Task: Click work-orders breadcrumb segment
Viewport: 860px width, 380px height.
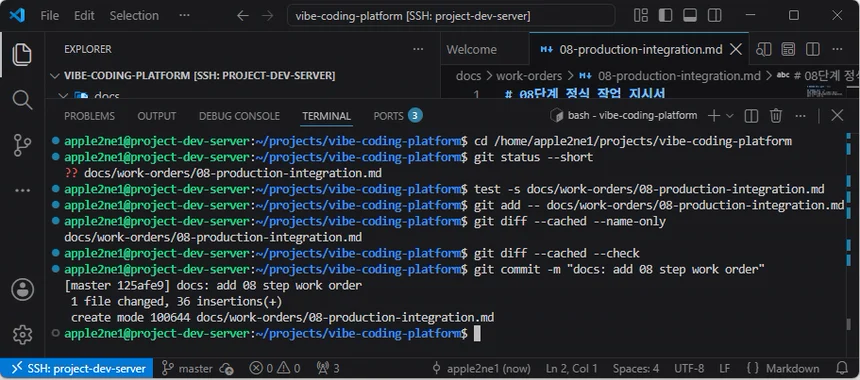Action: [529, 76]
